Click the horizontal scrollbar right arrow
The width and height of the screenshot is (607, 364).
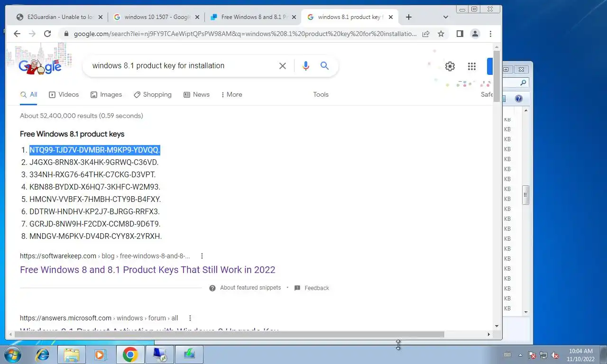[489, 334]
